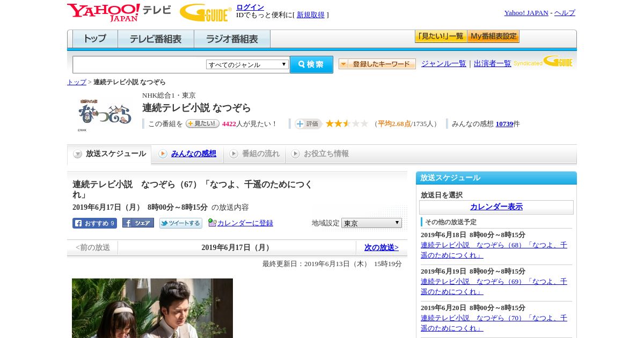
Task: Click the calendar icon beside カレンダーに登録
Action: tap(213, 223)
